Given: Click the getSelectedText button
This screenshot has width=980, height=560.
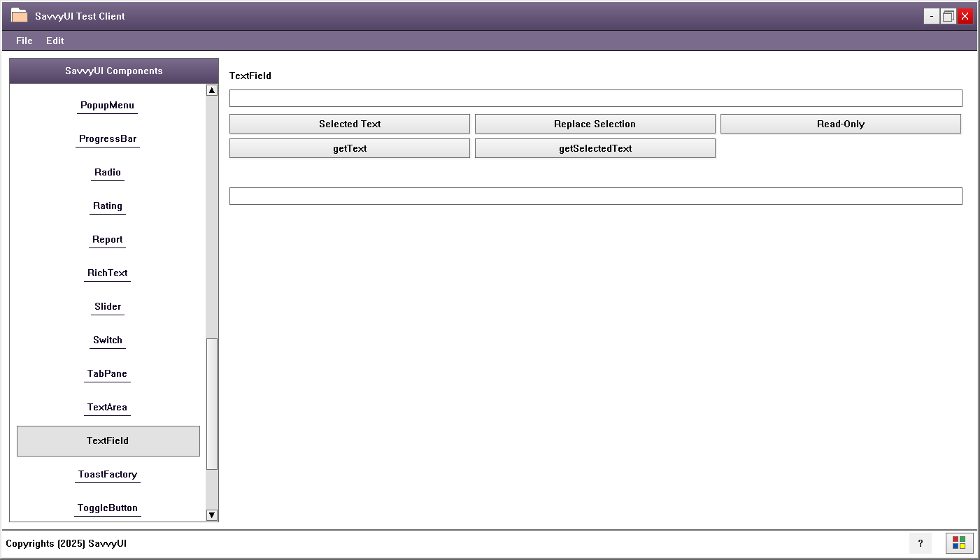Looking at the screenshot, I should coord(595,148).
